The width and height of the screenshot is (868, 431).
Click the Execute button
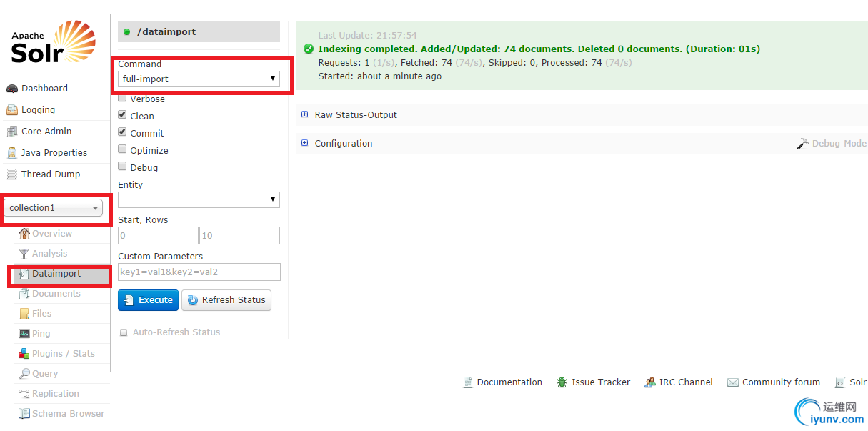(x=148, y=300)
